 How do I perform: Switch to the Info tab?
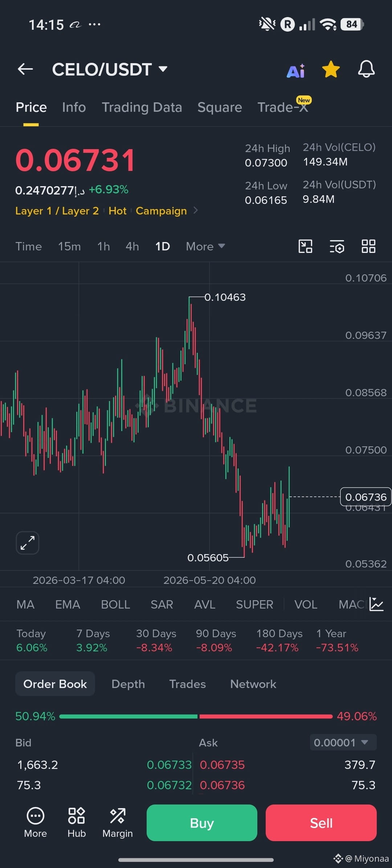click(x=74, y=107)
